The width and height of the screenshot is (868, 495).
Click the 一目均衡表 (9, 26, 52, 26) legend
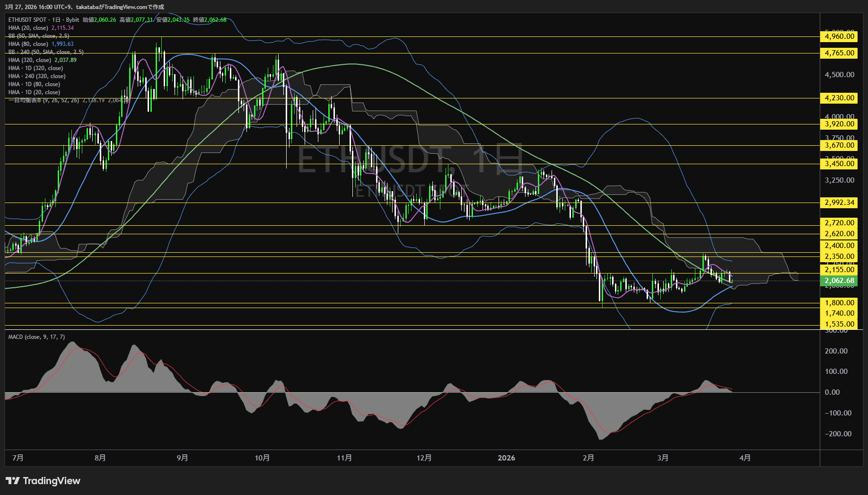click(x=44, y=100)
